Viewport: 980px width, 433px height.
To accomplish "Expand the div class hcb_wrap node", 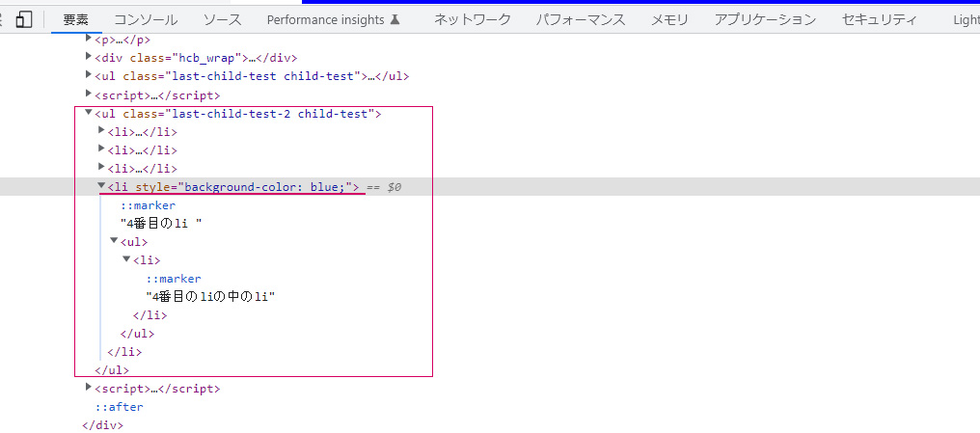I will [x=89, y=58].
